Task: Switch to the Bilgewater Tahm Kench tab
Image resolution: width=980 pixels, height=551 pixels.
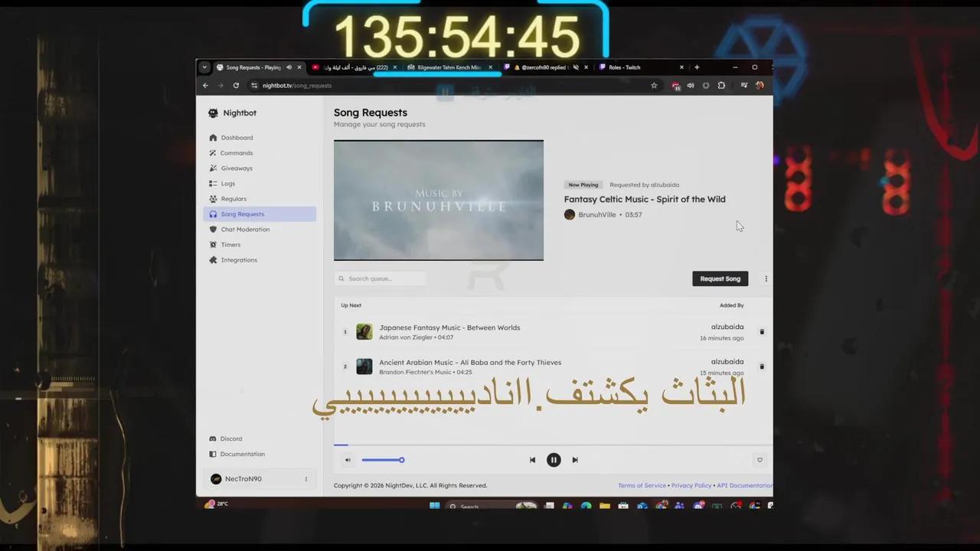Action: (450, 67)
